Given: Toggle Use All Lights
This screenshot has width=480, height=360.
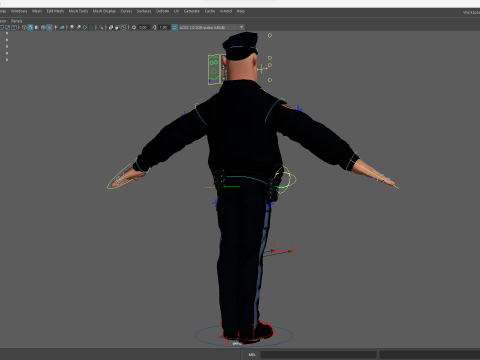Looking at the screenshot, I should [56, 27].
